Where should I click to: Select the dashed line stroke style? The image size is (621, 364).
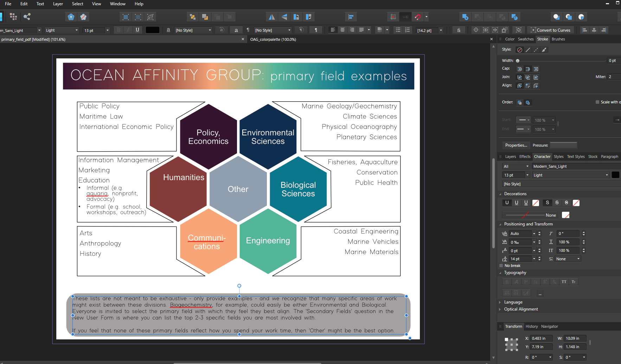pyautogui.click(x=536, y=50)
